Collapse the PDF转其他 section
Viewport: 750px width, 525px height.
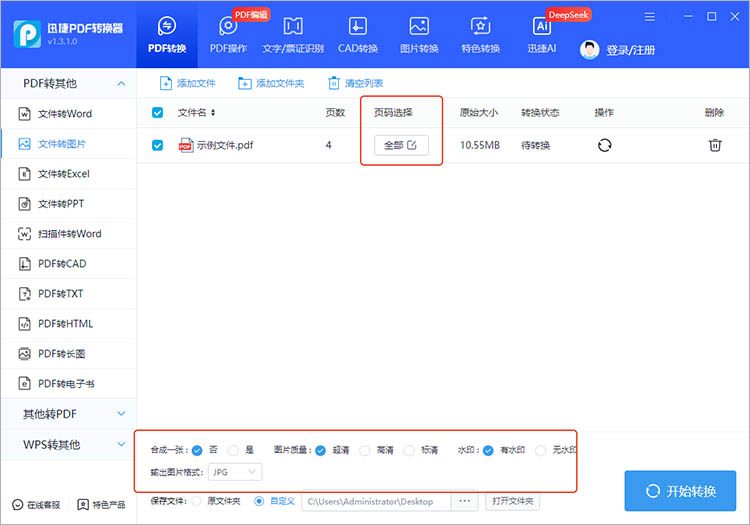[121, 84]
